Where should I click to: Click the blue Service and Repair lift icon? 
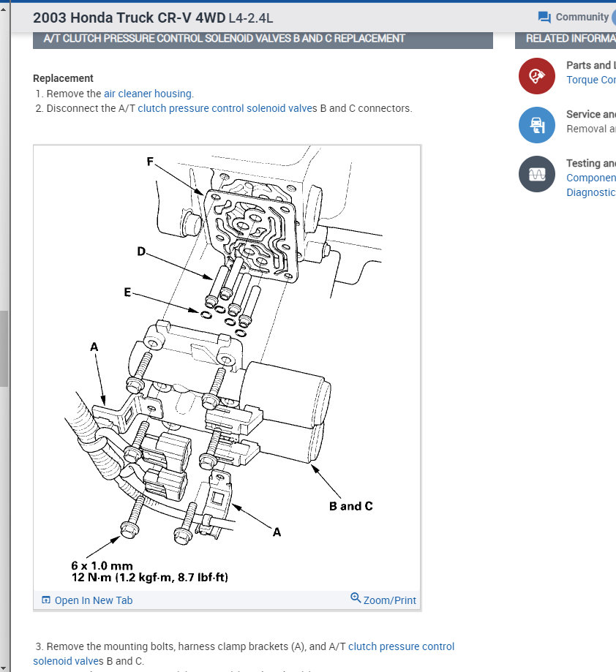[536, 125]
